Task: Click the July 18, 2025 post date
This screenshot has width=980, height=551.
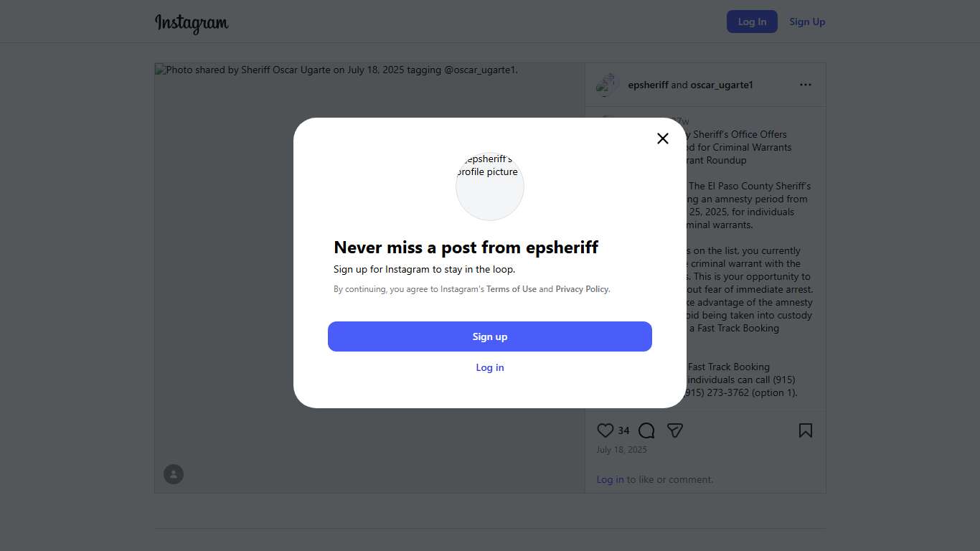Action: (x=621, y=450)
